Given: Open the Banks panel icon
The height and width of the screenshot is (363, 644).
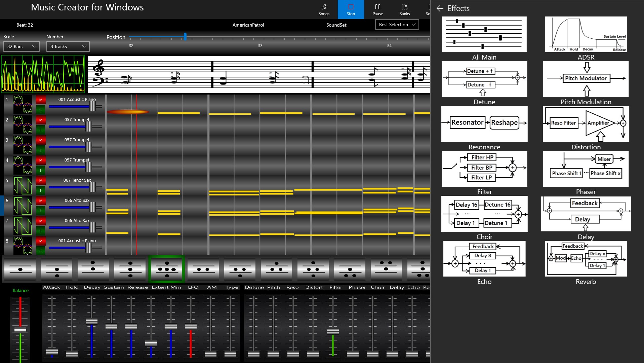Looking at the screenshot, I should coord(404,9).
